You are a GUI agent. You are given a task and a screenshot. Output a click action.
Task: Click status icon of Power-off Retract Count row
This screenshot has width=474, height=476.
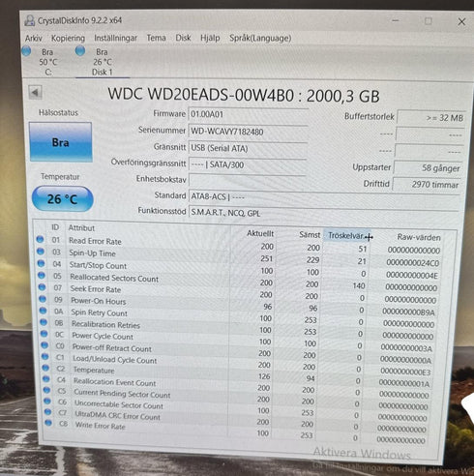tap(44, 345)
